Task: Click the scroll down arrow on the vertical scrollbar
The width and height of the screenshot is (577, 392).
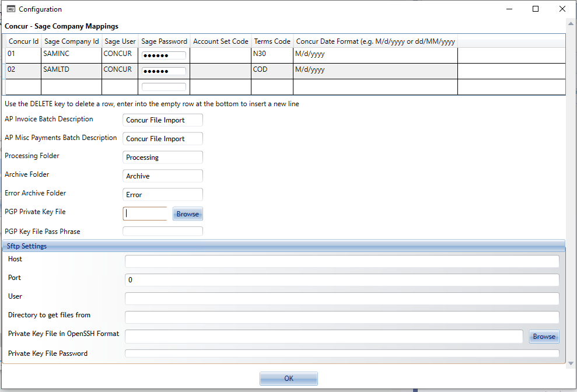Action: (571, 363)
